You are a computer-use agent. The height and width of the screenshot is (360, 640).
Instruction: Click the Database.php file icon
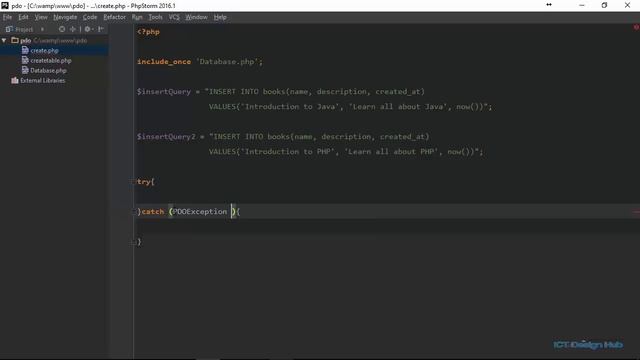point(25,70)
